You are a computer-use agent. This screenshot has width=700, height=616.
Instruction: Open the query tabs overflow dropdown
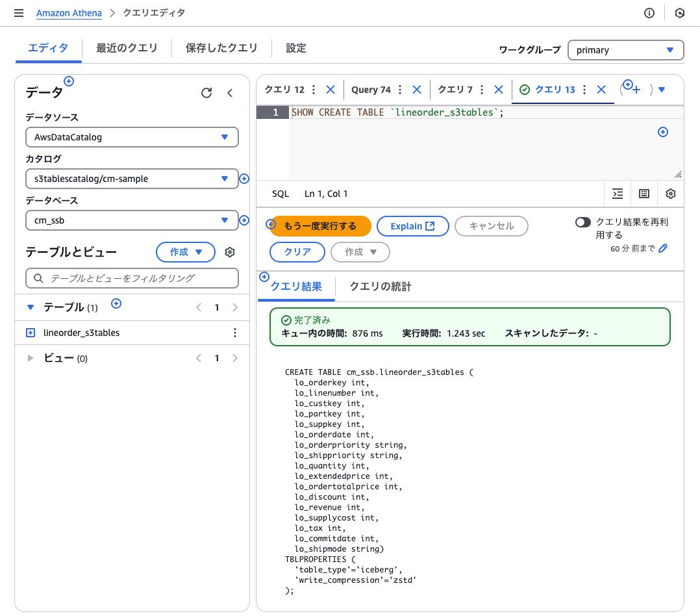[662, 90]
